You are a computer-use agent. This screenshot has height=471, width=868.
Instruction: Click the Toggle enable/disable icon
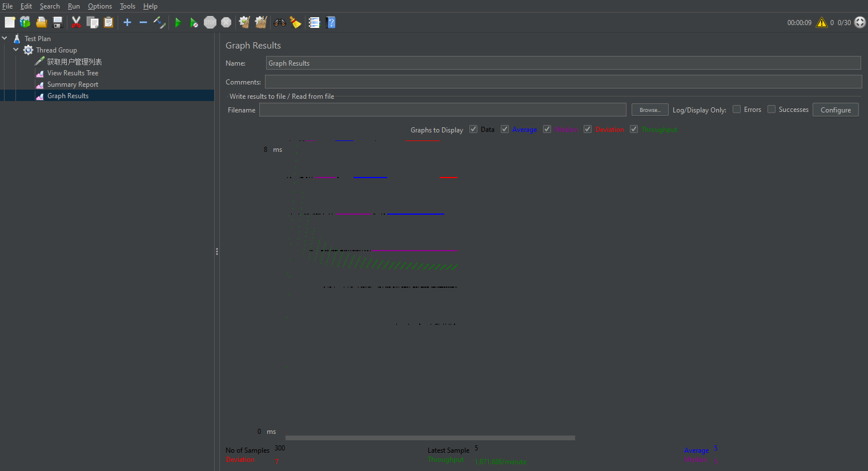[x=159, y=22]
